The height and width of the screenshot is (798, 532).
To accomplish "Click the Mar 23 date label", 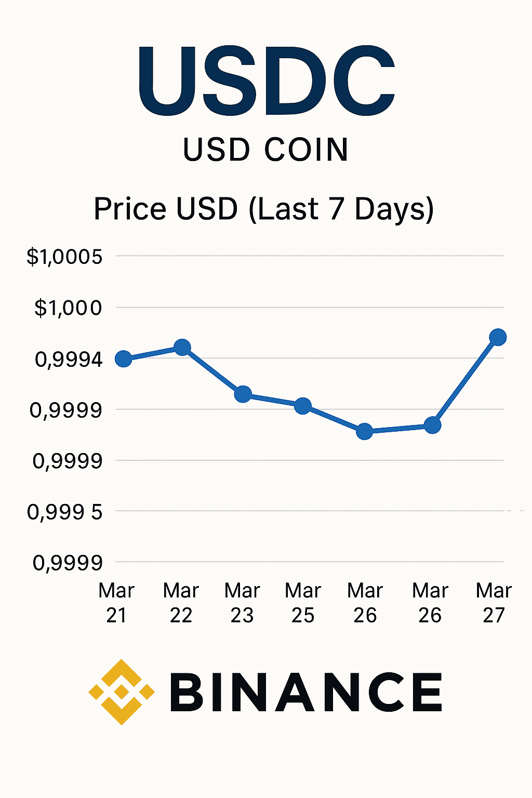I will tap(242, 603).
